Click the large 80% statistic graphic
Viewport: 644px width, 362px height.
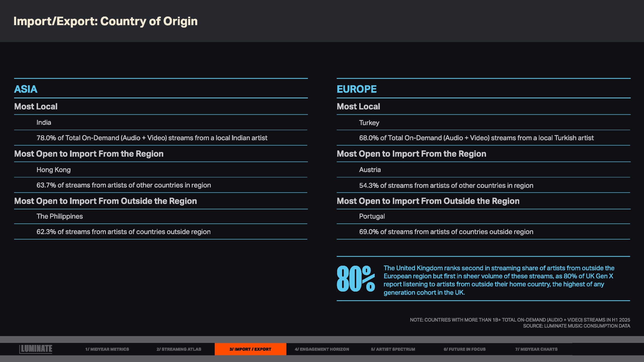pos(355,279)
